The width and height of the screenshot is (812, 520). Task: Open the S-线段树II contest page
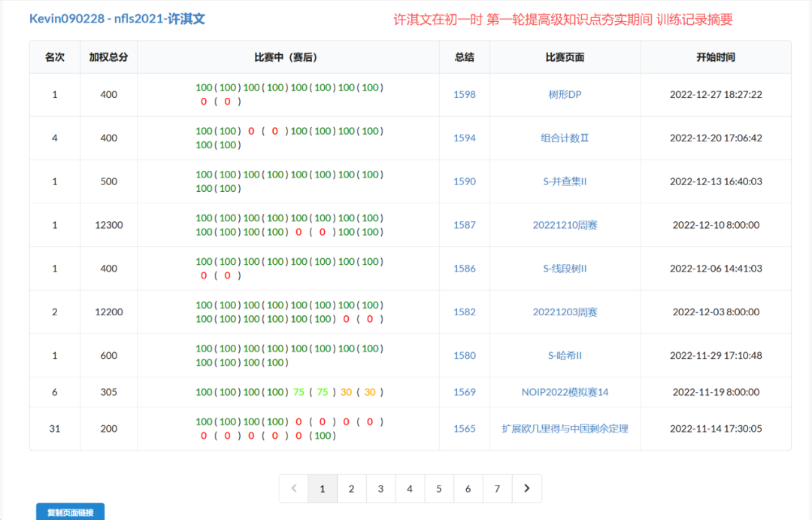(565, 269)
